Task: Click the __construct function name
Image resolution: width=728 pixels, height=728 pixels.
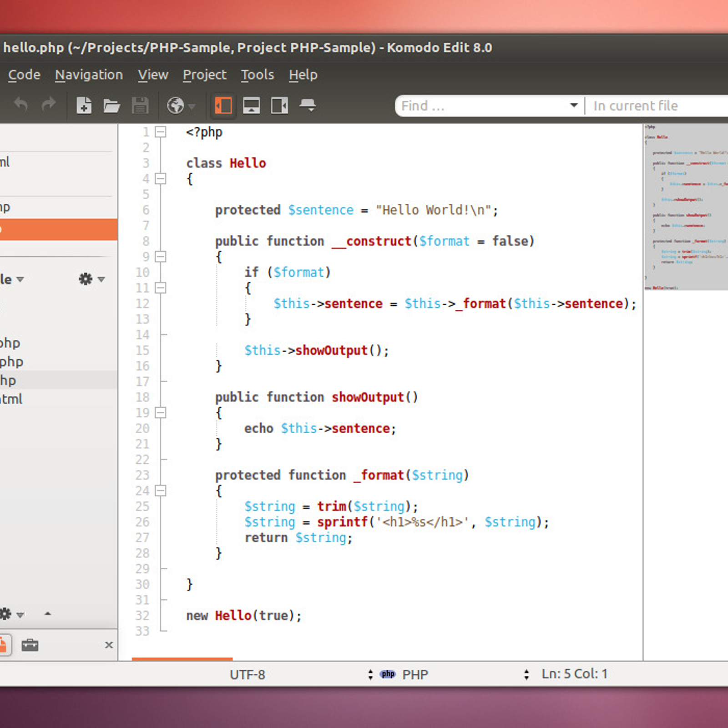Action: coord(372,241)
